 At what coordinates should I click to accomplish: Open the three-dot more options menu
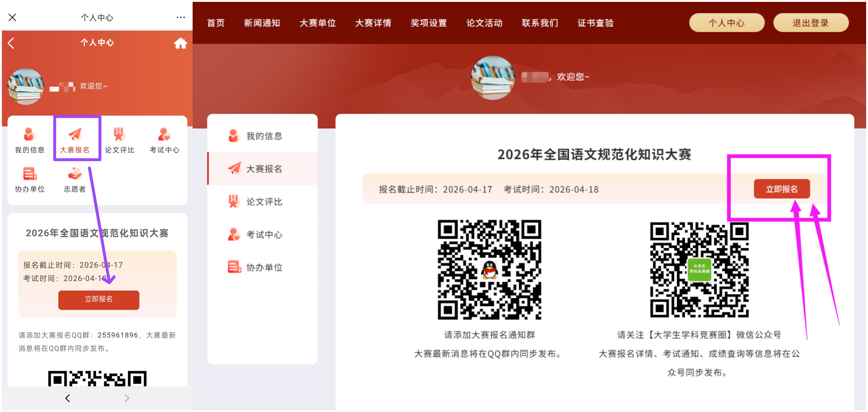click(x=181, y=17)
